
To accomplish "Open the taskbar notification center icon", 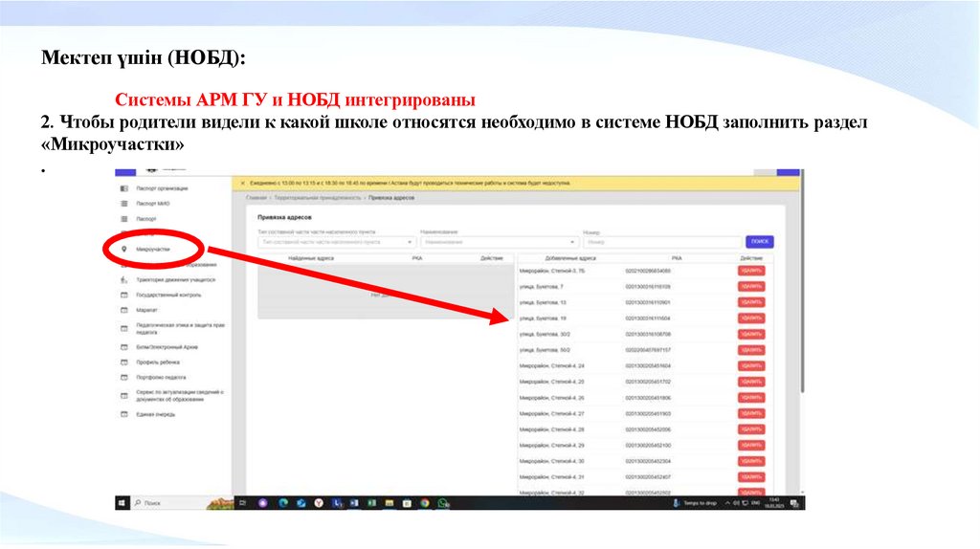I will click(795, 503).
